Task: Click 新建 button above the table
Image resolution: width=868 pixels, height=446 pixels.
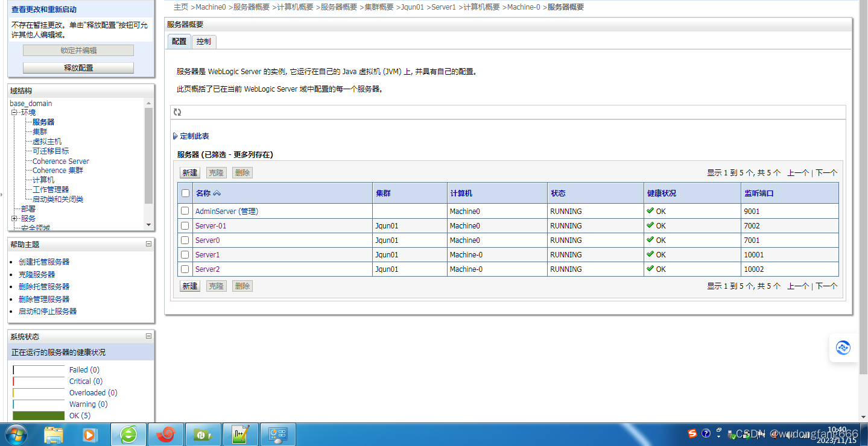Action: pos(190,172)
